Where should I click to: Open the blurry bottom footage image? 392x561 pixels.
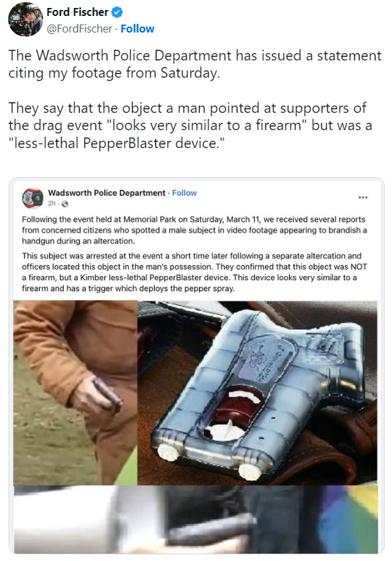[x=196, y=519]
